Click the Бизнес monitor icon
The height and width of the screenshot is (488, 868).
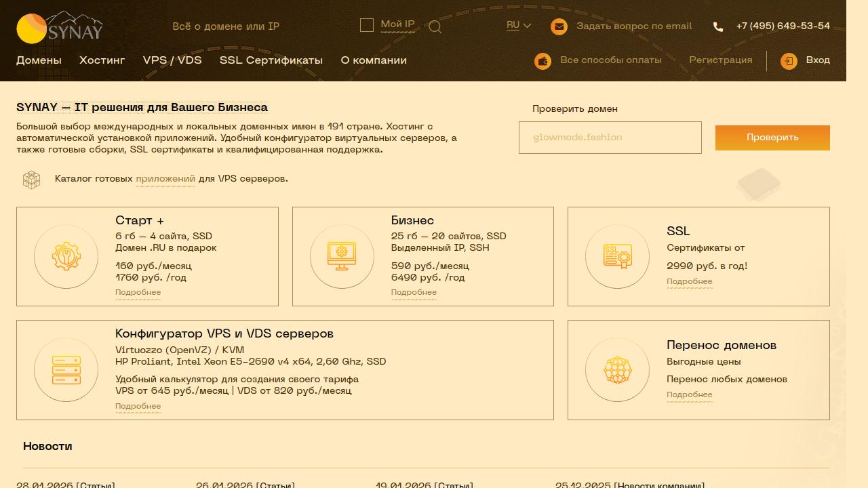click(342, 256)
